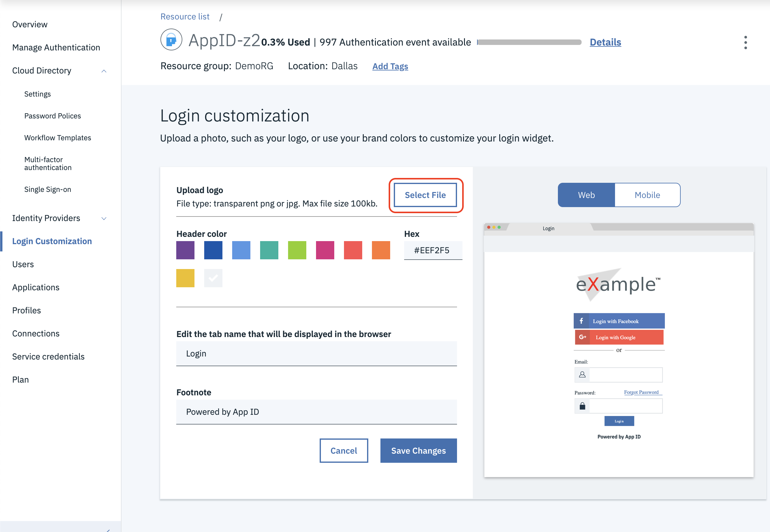The width and height of the screenshot is (770, 532).
Task: Click the Login browser tab in preview
Action: 548,228
